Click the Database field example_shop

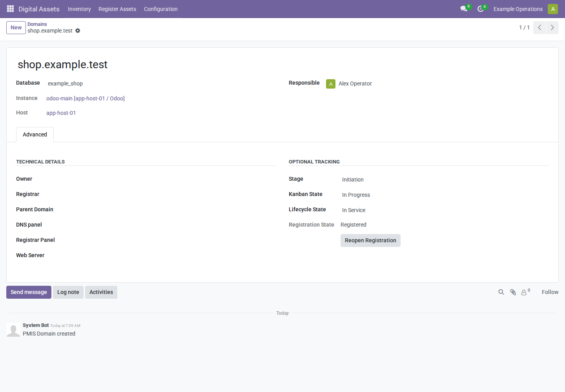coord(162,83)
